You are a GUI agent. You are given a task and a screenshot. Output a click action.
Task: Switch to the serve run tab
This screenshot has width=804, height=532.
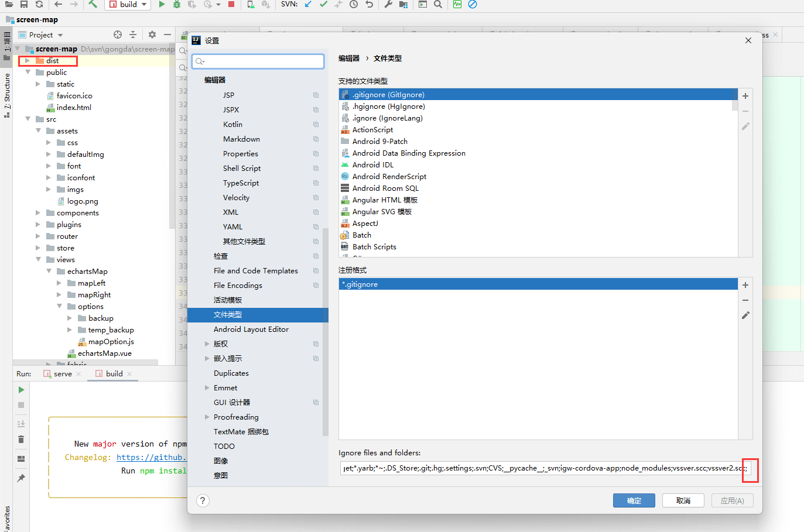click(x=63, y=374)
